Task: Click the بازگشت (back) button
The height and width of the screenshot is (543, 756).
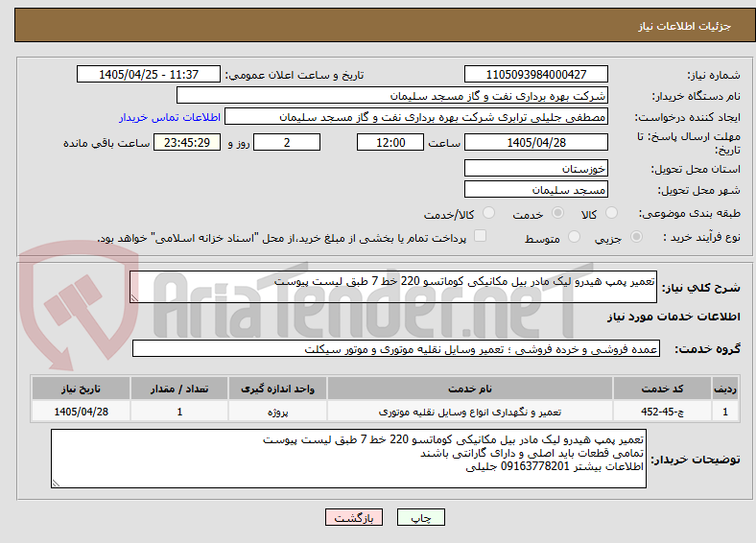Action: coord(354,517)
